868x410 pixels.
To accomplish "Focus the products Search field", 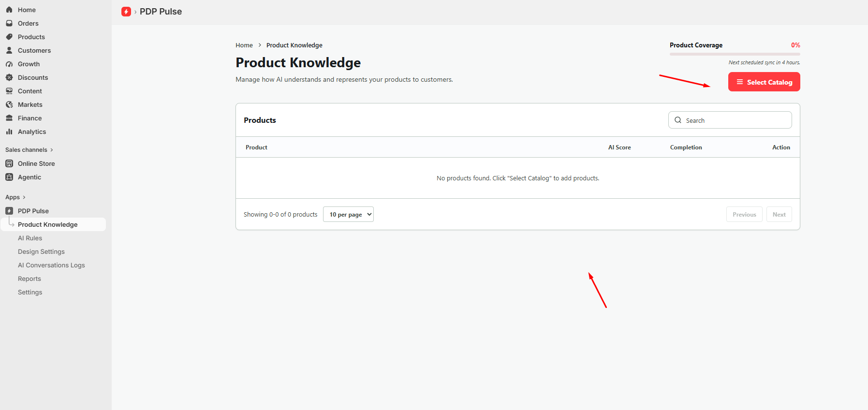I will [730, 120].
